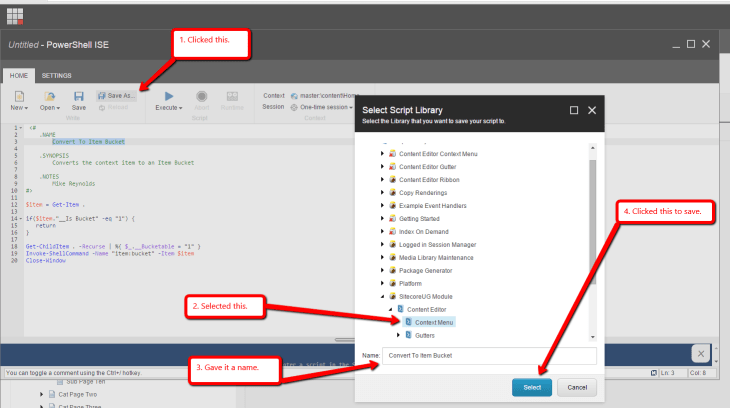Image resolution: width=730 pixels, height=408 pixels.
Task: Select Platform module icon
Action: pos(392,283)
